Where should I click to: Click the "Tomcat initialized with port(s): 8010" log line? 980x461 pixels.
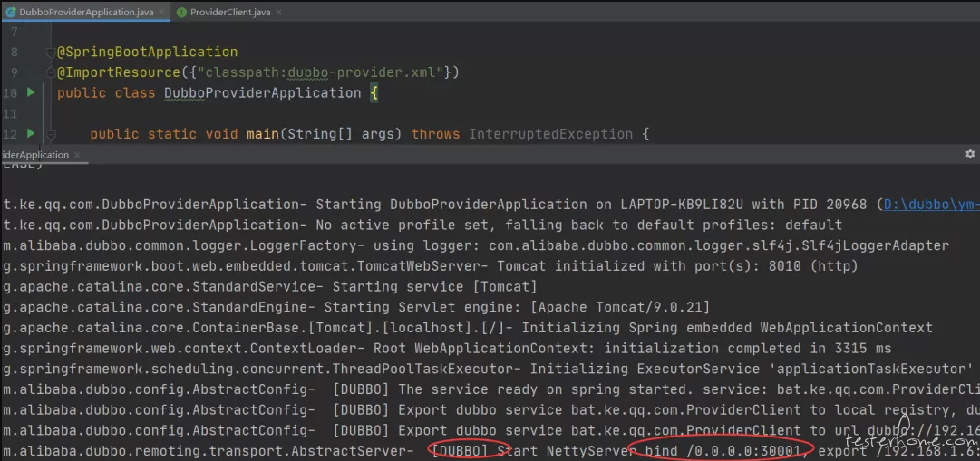[431, 266]
